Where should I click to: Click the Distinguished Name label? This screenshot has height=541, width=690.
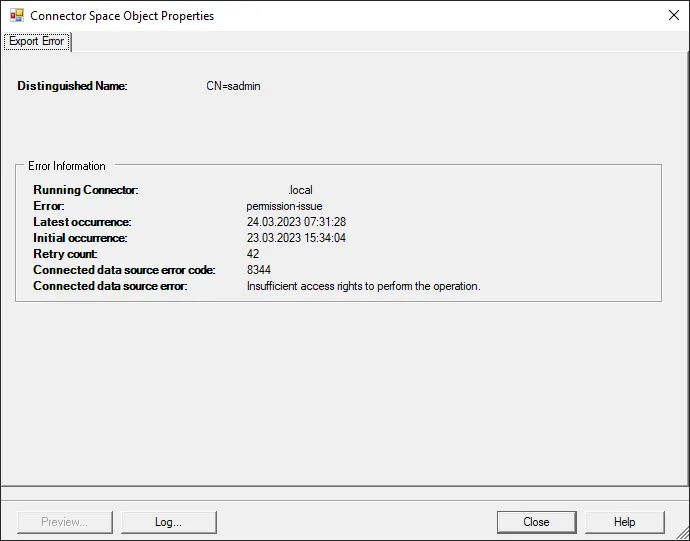pos(72,86)
